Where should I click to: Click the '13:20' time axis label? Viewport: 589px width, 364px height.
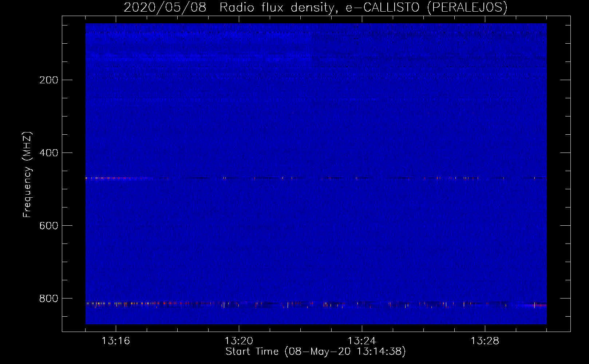coord(239,341)
